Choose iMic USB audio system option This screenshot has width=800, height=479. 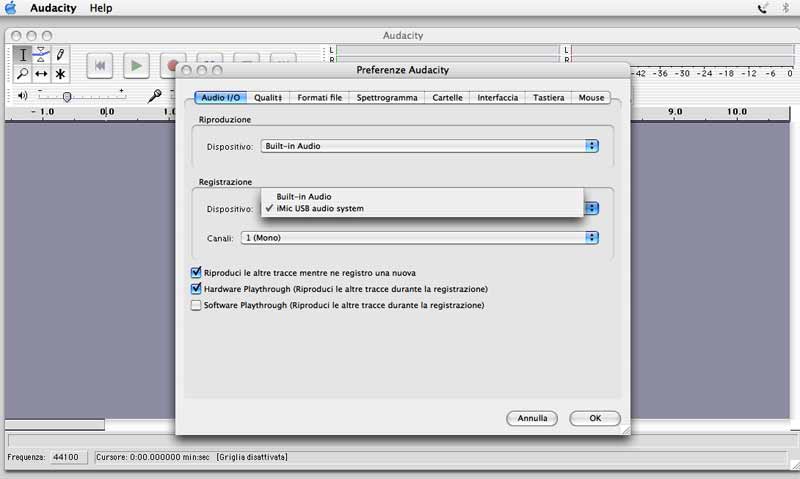421,208
